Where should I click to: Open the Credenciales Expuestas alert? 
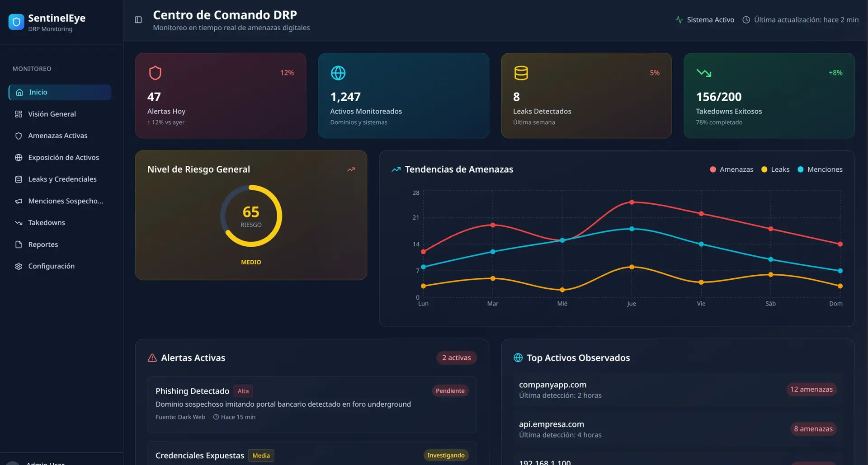pyautogui.click(x=312, y=454)
